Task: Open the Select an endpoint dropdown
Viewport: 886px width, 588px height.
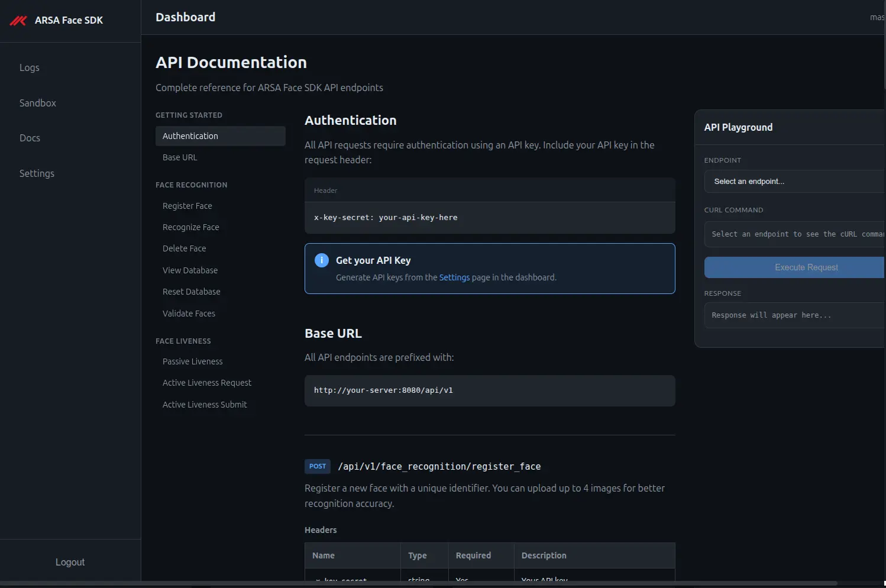Action: 794,181
